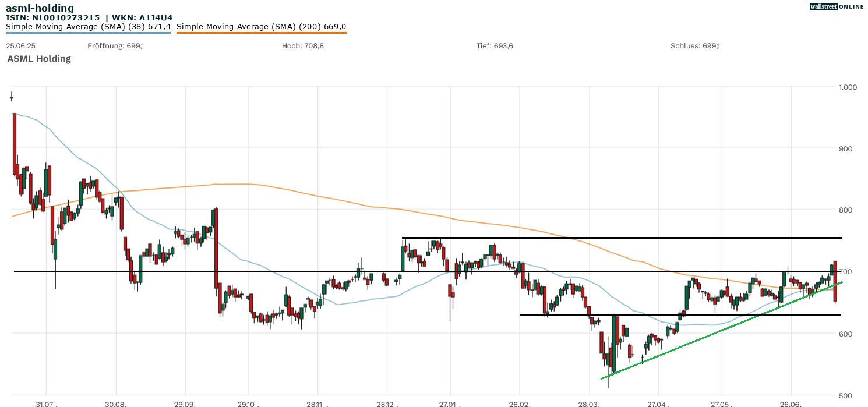Viewport: 868px width, 407px height.
Task: Select the Eröffnung 699,1 value
Action: pos(115,46)
